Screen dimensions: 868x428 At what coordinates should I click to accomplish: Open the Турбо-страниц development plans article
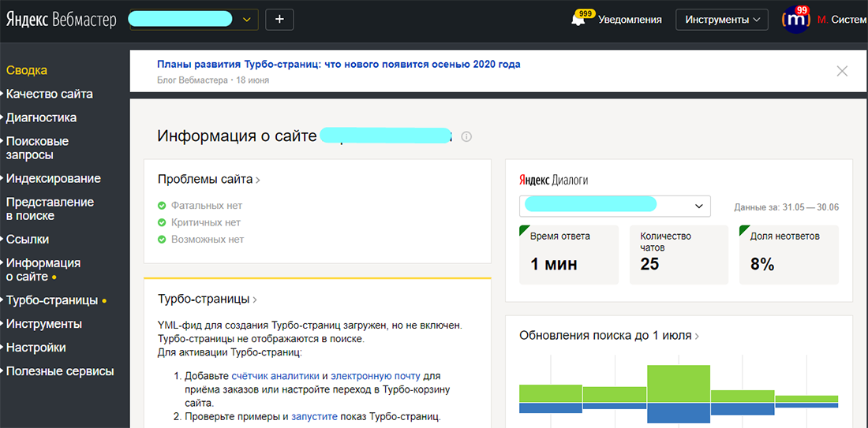(339, 64)
